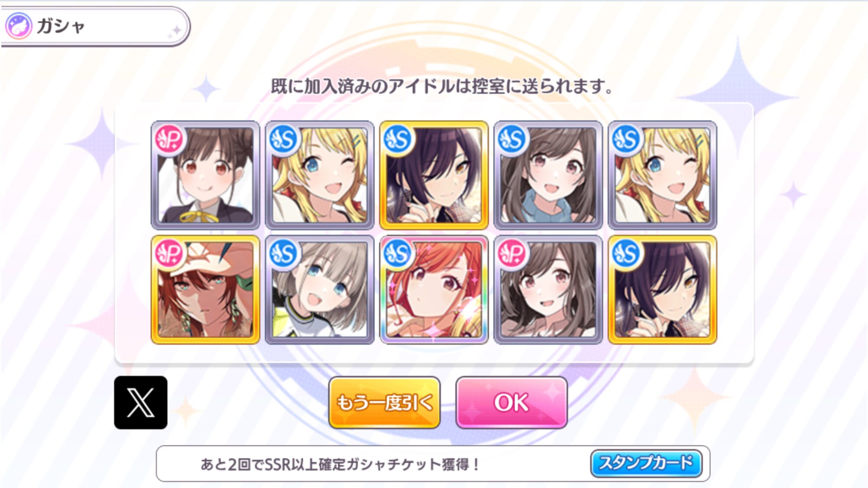Click the pink P badge on hat idol
Screen dimensions: 868x488
(x=169, y=254)
